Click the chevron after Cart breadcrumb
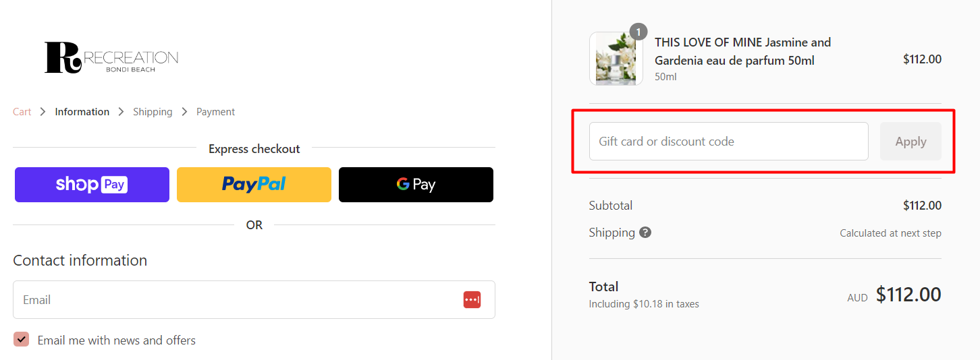980x360 pixels. (x=43, y=112)
